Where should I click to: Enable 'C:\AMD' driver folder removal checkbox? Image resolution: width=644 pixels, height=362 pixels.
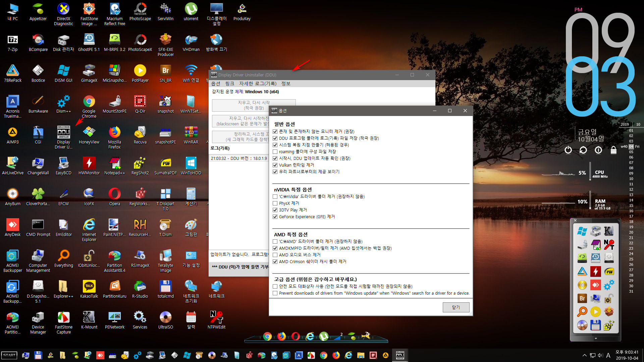pos(275,241)
